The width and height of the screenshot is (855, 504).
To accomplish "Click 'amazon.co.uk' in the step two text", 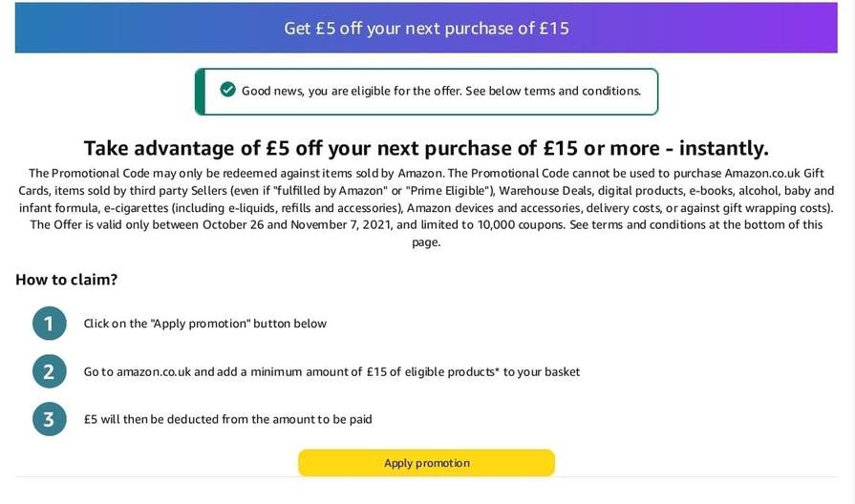I will [154, 371].
